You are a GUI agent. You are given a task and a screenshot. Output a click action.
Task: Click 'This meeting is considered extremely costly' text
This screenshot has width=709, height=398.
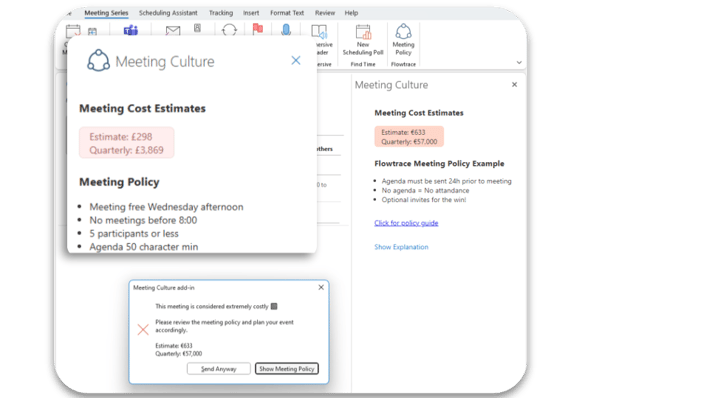pyautogui.click(x=212, y=306)
